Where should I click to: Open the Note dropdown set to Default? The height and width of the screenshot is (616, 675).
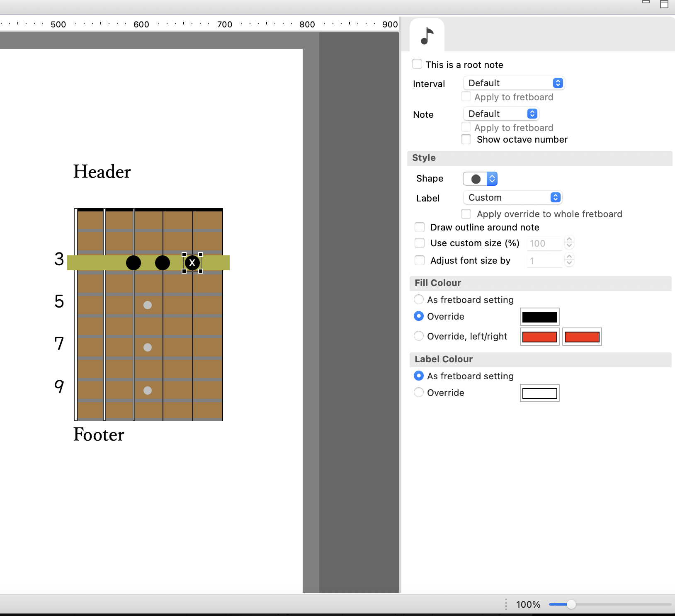point(501,114)
